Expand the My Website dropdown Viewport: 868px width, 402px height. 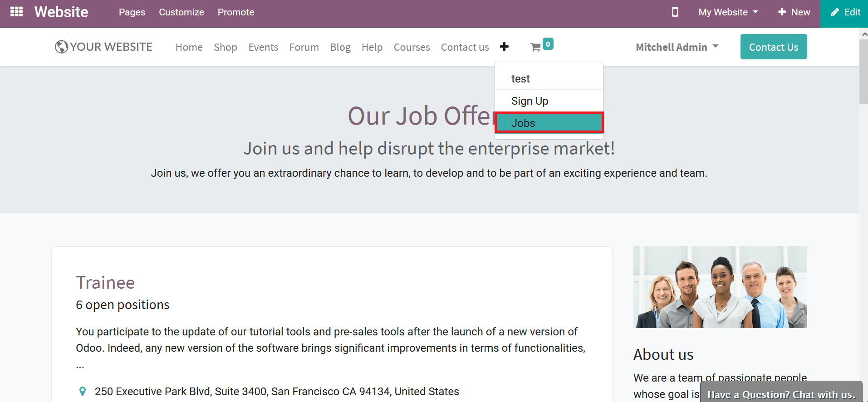728,12
